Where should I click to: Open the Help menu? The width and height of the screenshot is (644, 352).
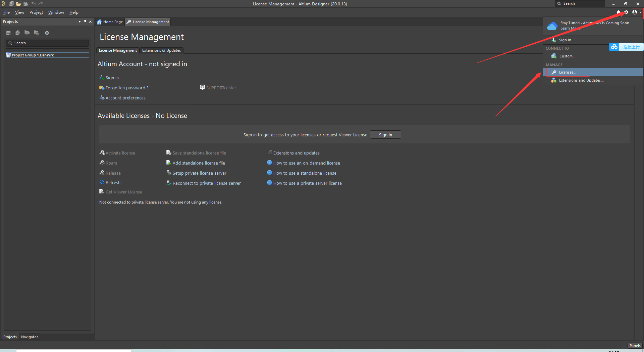tap(74, 12)
